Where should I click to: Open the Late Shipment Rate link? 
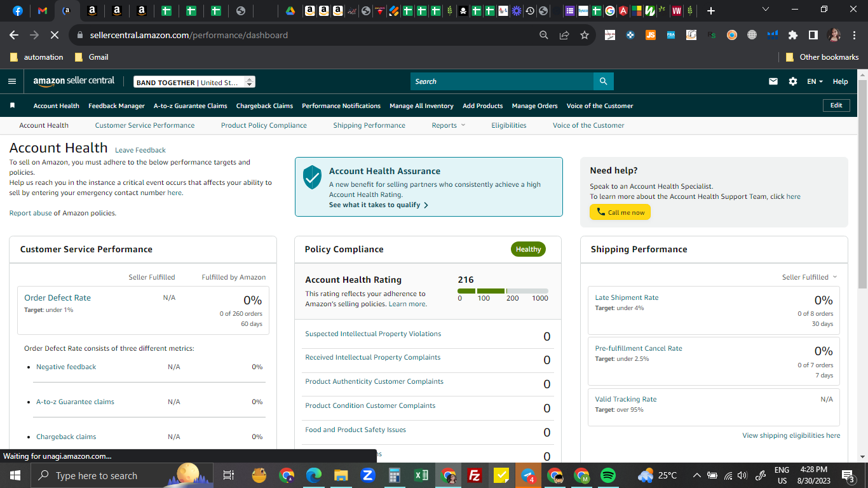click(627, 297)
